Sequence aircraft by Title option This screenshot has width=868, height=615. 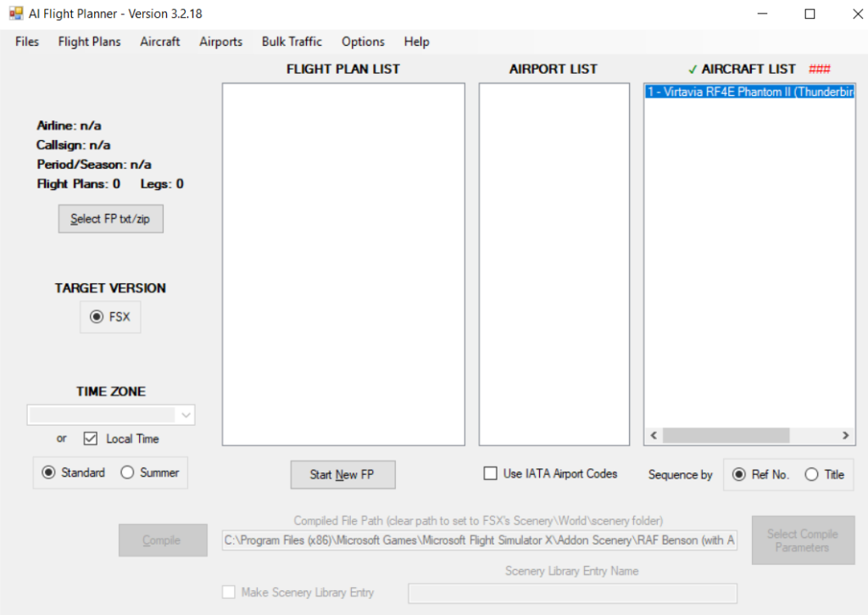(812, 474)
